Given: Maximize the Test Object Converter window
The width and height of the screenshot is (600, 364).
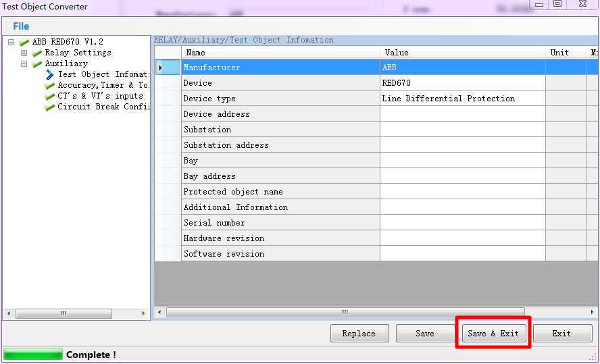Looking at the screenshot, I should (x=557, y=4).
